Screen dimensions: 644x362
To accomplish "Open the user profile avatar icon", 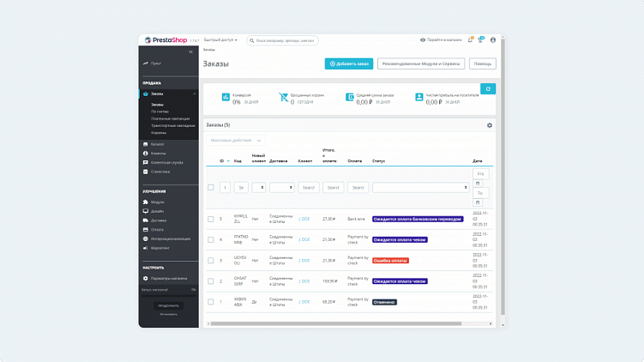I will click(493, 39).
